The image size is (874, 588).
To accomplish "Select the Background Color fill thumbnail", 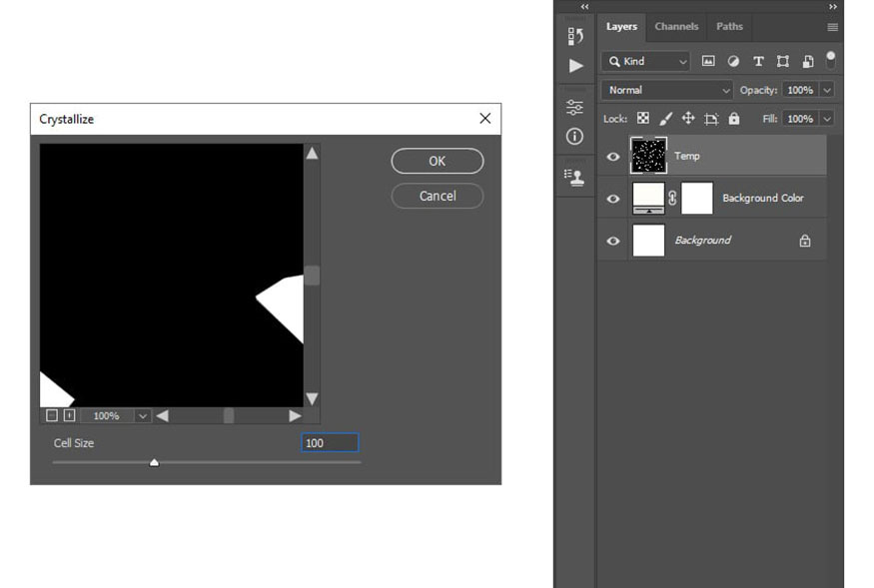I will pos(648,198).
